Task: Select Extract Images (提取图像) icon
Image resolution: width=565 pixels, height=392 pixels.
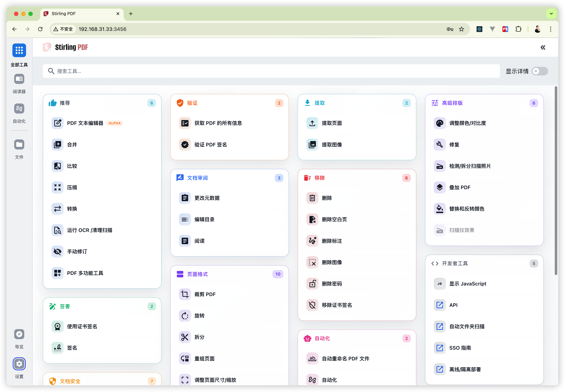Action: (x=312, y=144)
